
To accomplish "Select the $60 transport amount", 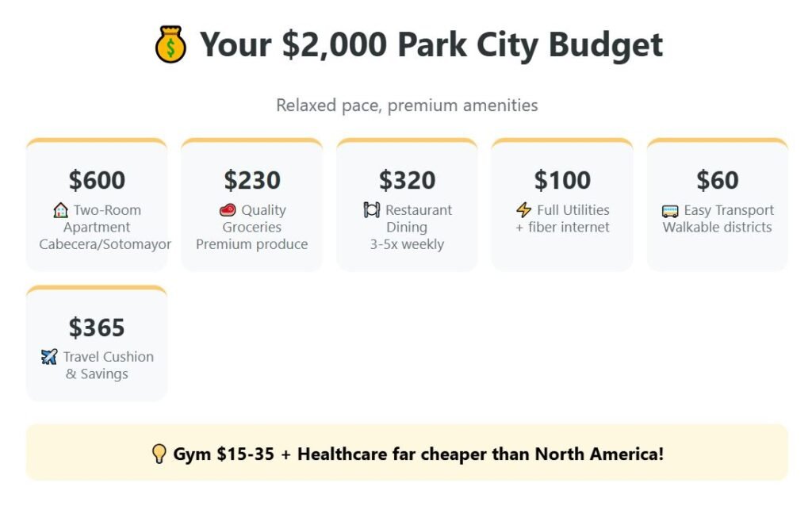I will coord(717,180).
